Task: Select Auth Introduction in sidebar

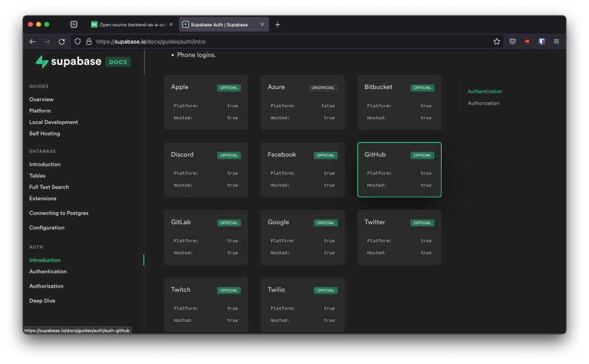Action: [45, 260]
